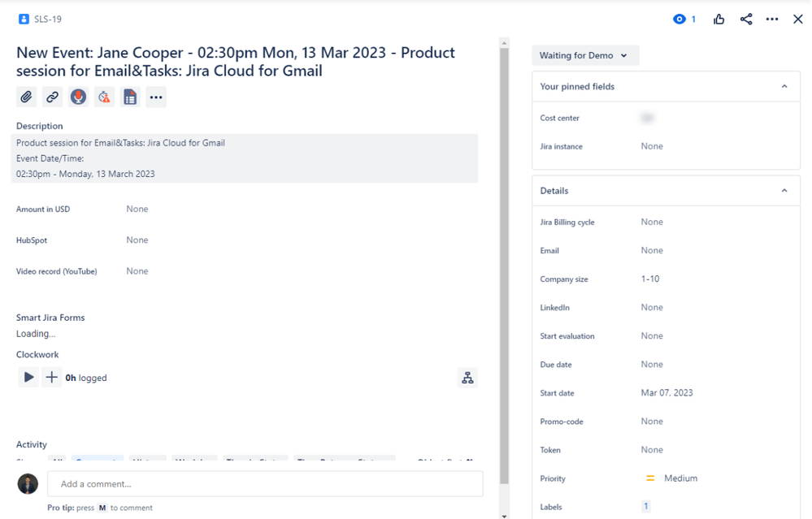The height and width of the screenshot is (519, 812).
Task: Add logged time with the plus button
Action: [x=51, y=377]
